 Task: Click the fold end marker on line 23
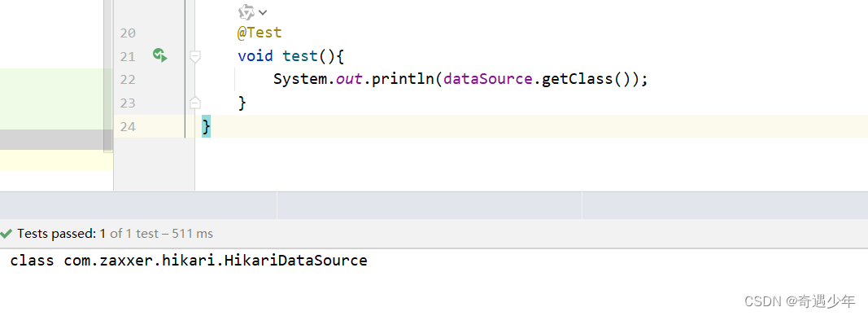click(x=195, y=103)
